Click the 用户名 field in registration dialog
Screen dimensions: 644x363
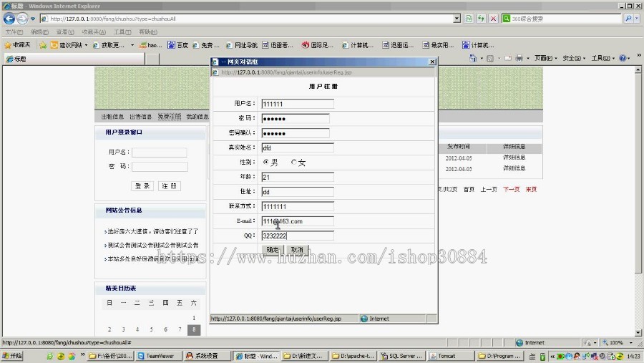(298, 104)
